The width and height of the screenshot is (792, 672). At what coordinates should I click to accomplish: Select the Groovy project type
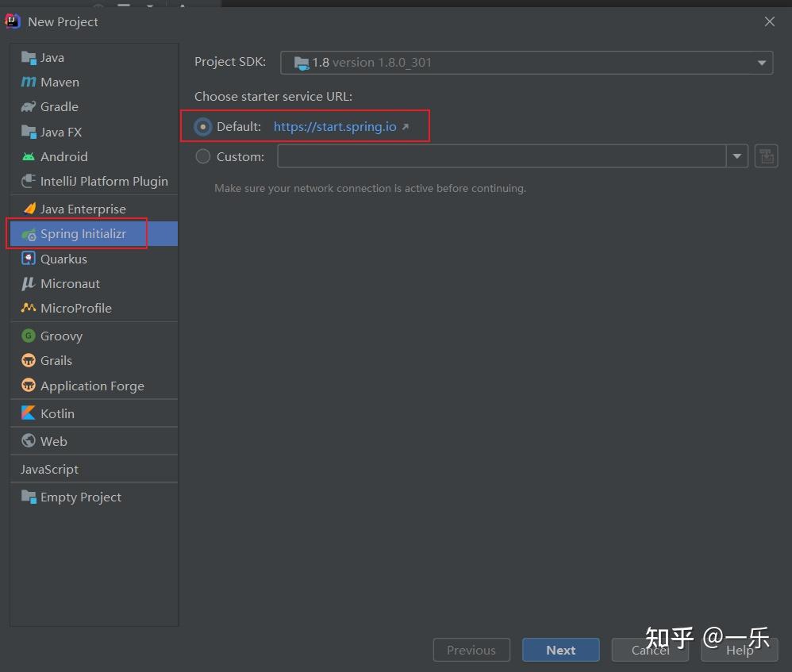(60, 336)
